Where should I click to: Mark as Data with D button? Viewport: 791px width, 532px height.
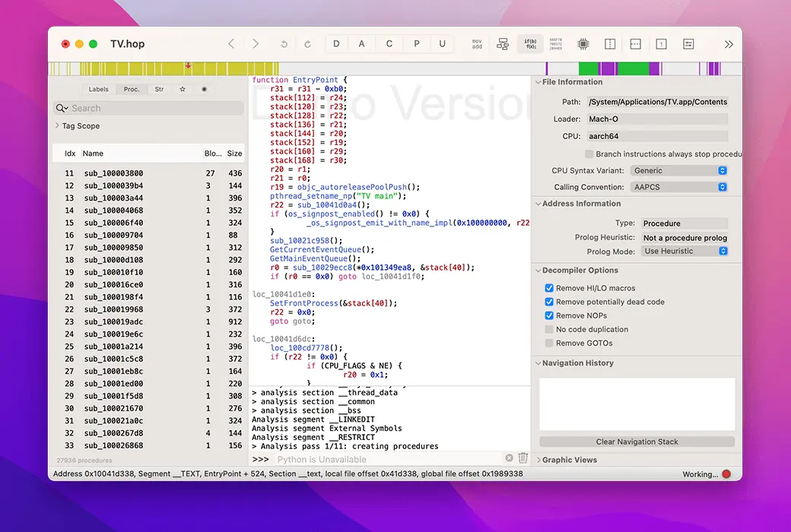pyautogui.click(x=336, y=44)
